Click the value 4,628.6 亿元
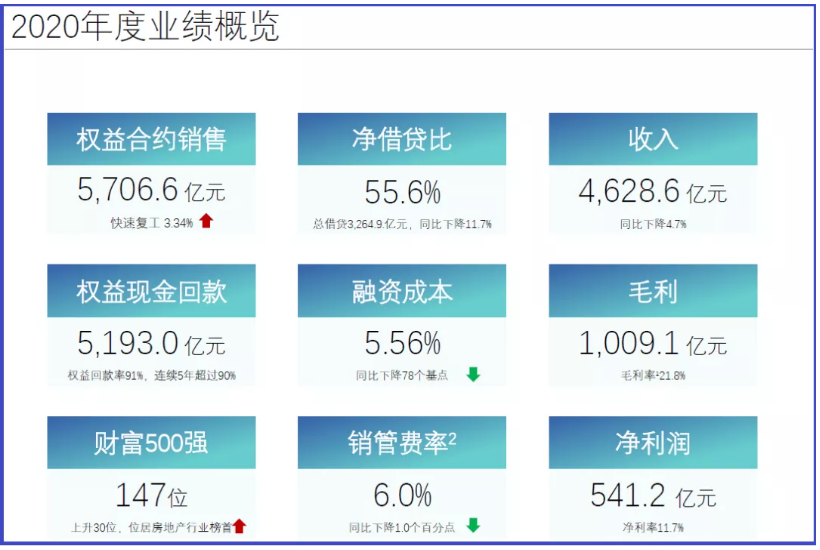Screen dimensions: 820x550 pos(653,191)
